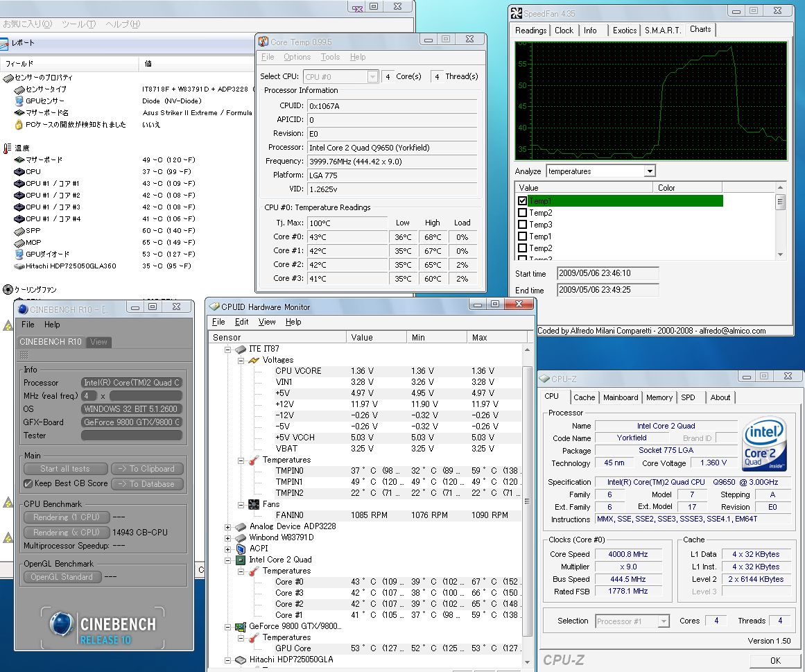The height and width of the screenshot is (672, 805).
Task: Switch to the Mainboard tab in CPU-Z
Action: (620, 397)
